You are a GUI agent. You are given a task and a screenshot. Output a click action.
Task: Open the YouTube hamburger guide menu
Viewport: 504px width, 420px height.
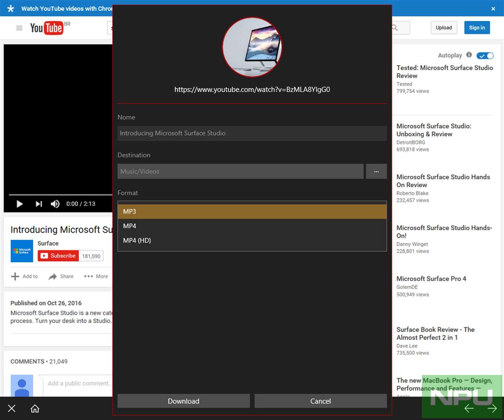coord(19,28)
